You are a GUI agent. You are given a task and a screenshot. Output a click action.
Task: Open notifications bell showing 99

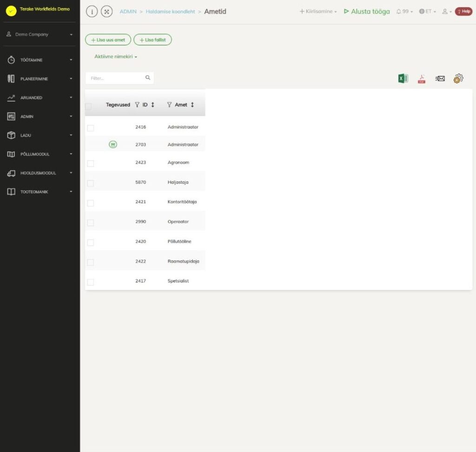[404, 12]
